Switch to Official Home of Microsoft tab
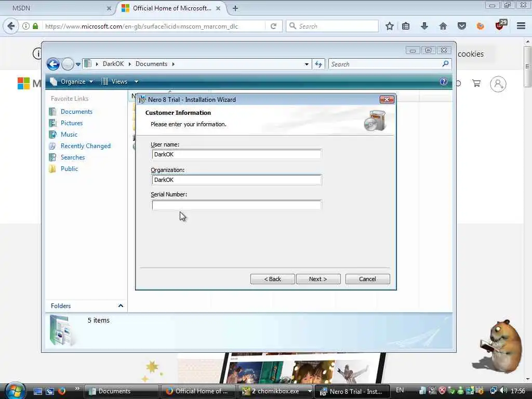 click(171, 8)
